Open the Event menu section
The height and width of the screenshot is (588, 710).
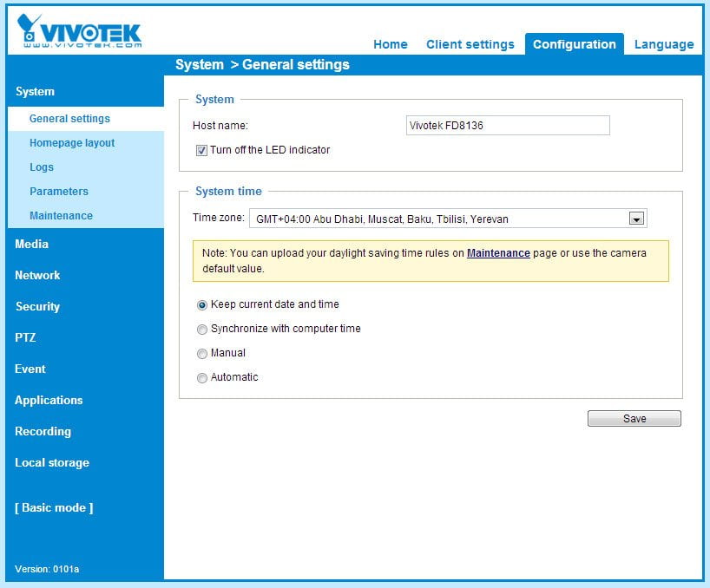pyautogui.click(x=30, y=369)
